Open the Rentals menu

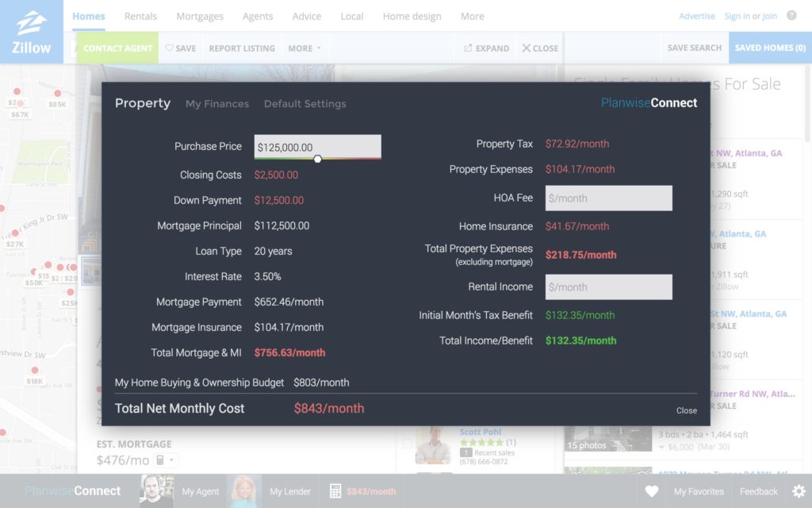tap(140, 16)
